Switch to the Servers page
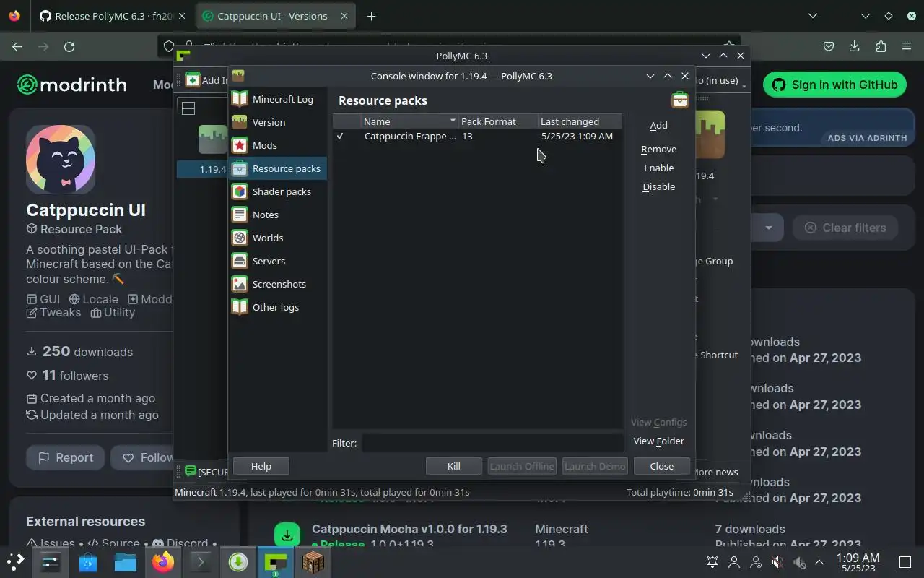Screen dimensions: 924x578 click(x=278, y=261)
